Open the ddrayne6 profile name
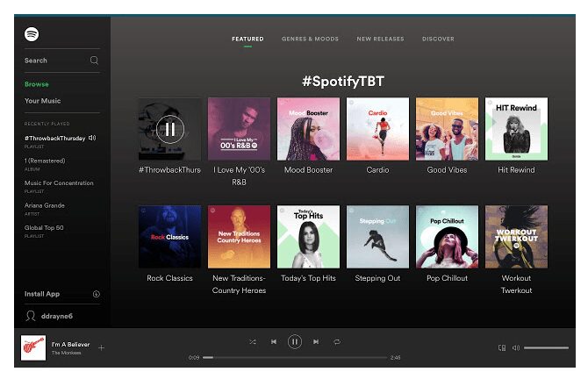This screenshot has width=588, height=379. (57, 316)
